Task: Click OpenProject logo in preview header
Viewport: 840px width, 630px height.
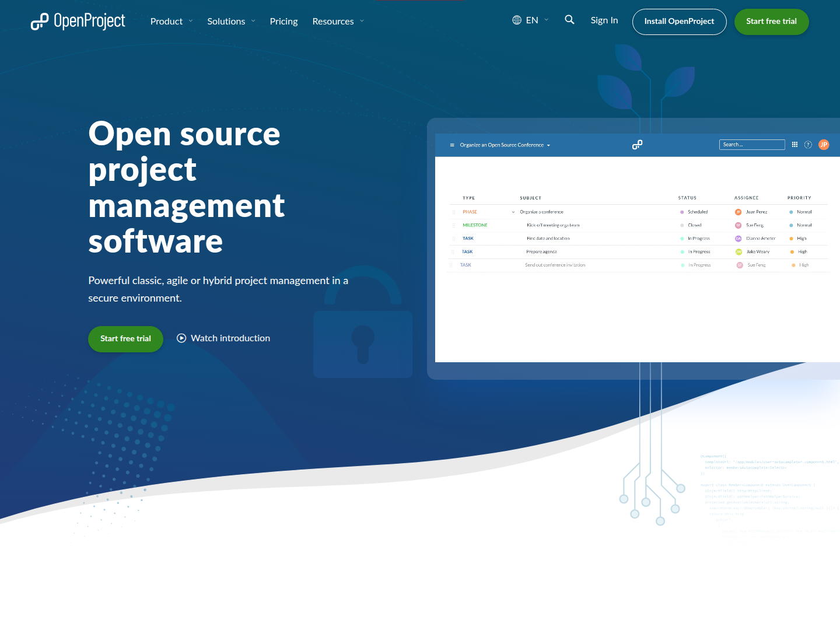Action: (x=637, y=145)
